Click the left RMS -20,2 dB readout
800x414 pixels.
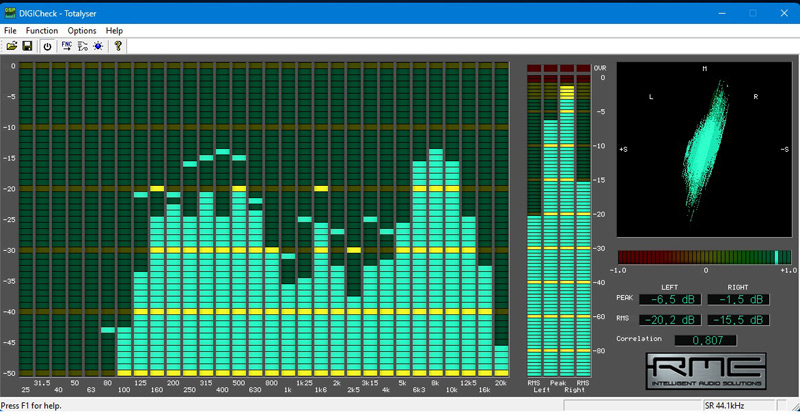tap(669, 320)
